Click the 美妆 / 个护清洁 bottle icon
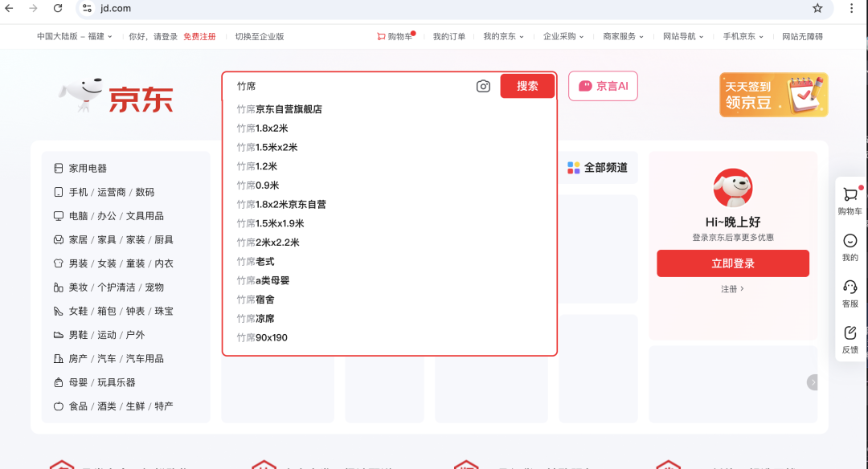868x469 pixels. (58, 287)
